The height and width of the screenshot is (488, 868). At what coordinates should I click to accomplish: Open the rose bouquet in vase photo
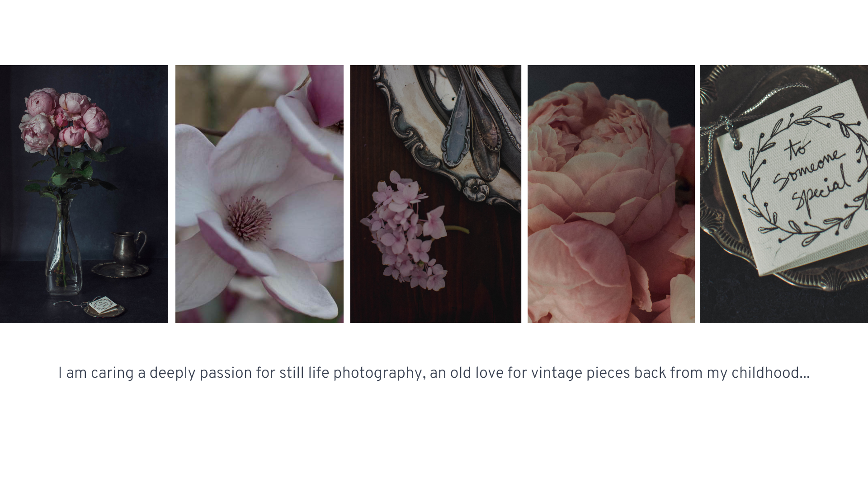click(x=84, y=194)
